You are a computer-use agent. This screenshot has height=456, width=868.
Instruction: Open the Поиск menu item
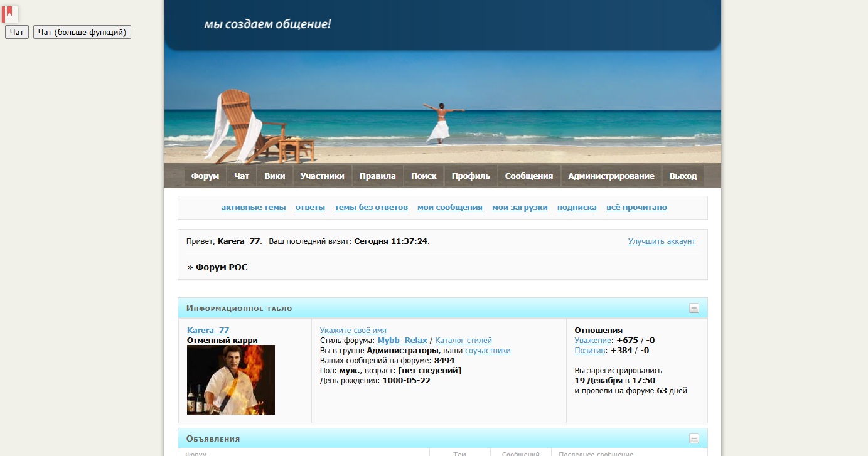click(424, 176)
